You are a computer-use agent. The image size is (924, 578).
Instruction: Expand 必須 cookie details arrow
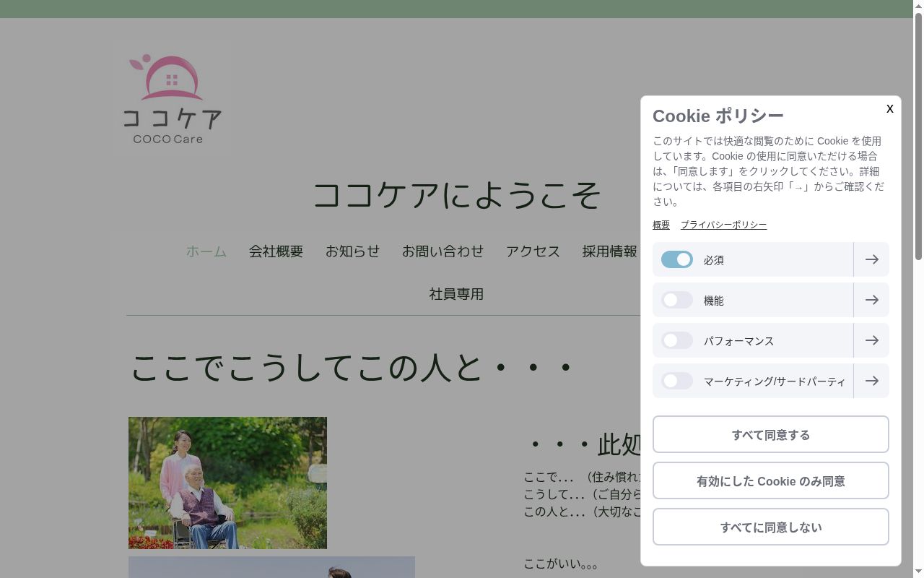871,259
